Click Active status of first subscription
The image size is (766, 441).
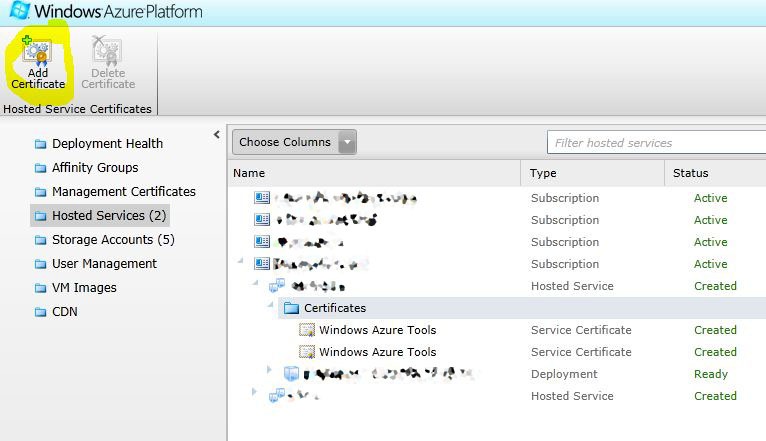click(x=711, y=198)
